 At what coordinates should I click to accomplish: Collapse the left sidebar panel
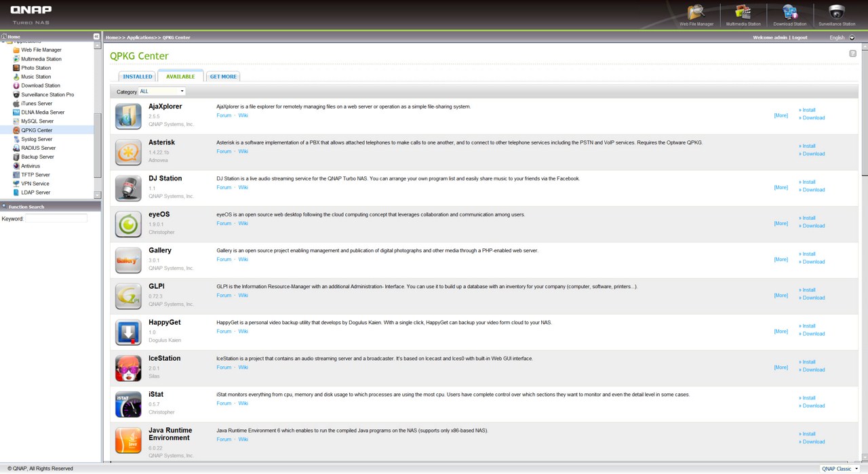[96, 37]
